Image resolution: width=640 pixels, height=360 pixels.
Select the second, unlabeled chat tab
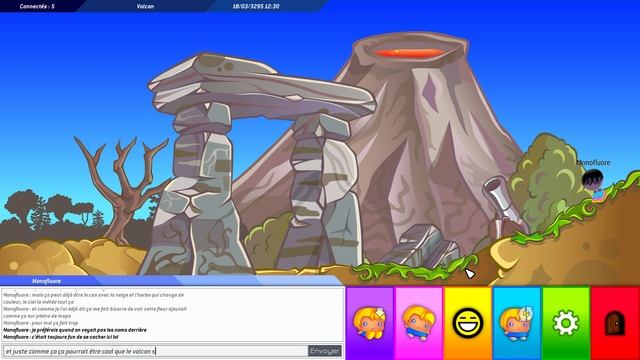(139, 281)
